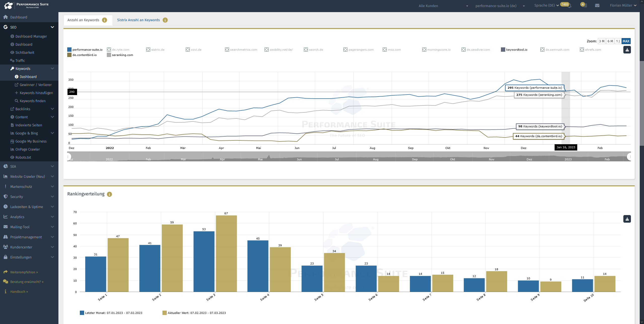
Task: Download the Rankingverteilung bar chart
Action: 627,219
